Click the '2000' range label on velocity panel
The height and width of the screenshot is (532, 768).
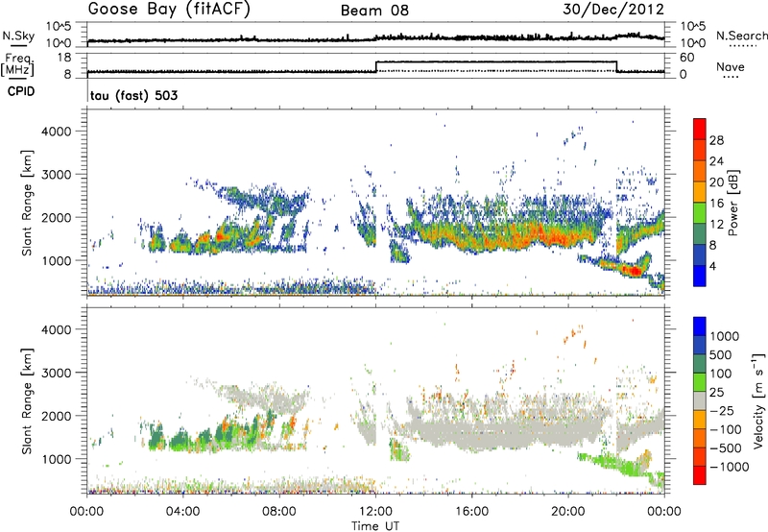point(56,416)
